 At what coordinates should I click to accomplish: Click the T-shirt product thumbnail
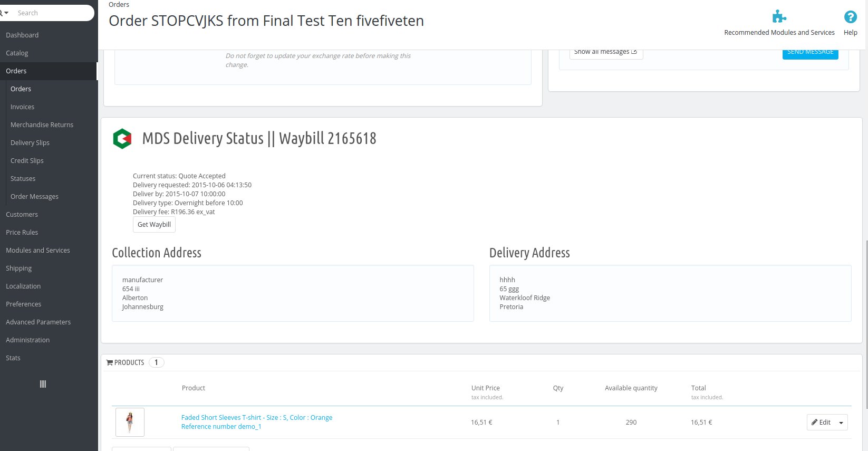[130, 422]
